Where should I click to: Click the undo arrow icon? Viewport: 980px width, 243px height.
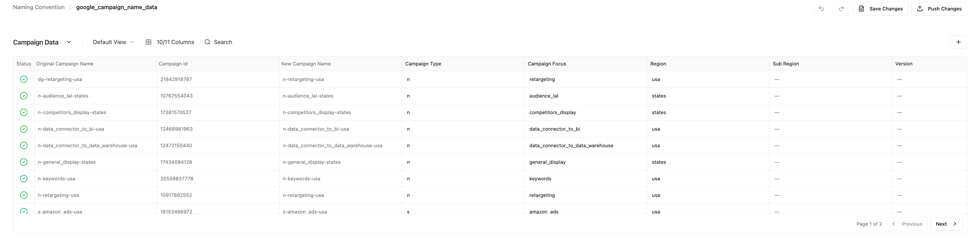pos(821,9)
